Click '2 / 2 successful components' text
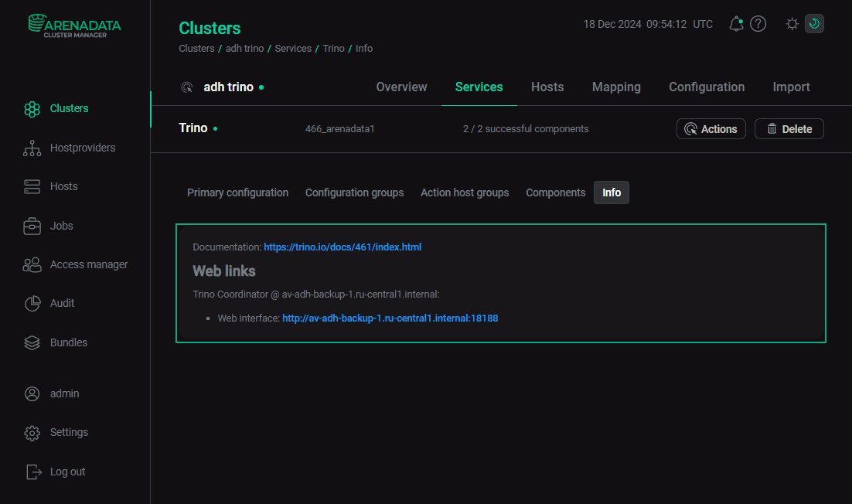The image size is (852, 504). pyautogui.click(x=526, y=129)
